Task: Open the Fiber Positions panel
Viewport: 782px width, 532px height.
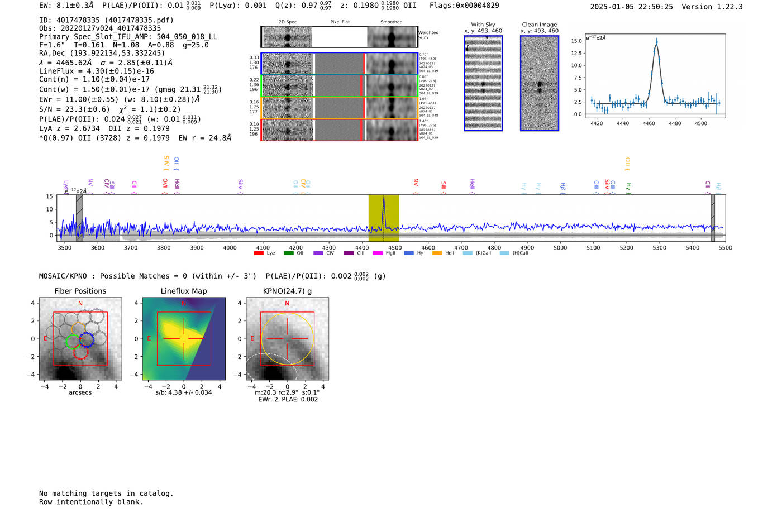Action: point(80,338)
